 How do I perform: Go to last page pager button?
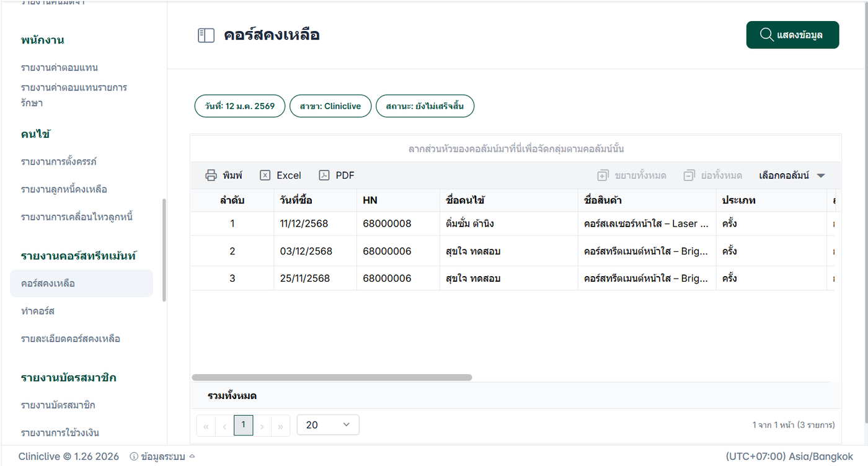281,426
